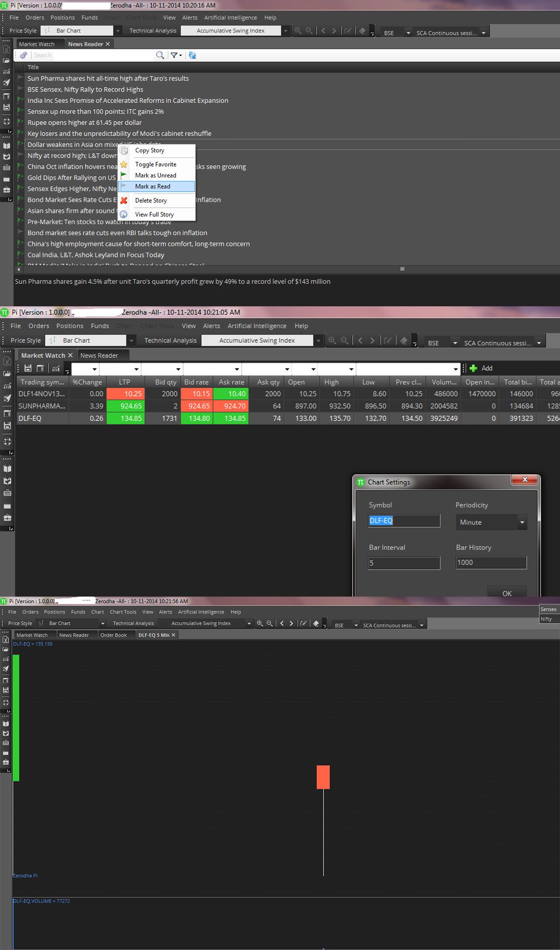Click the News Reader Search box
This screenshot has height=950, width=560.
click(93, 55)
